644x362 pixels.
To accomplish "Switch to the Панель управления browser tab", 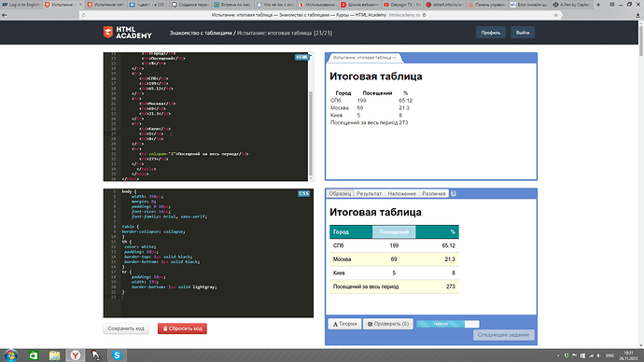I will 486,5.
